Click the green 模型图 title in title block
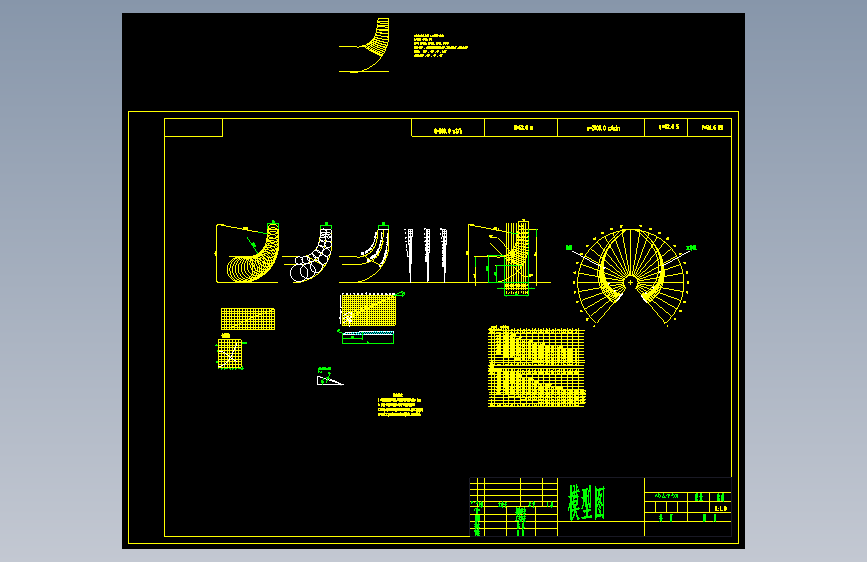This screenshot has width=867, height=562. [x=587, y=503]
